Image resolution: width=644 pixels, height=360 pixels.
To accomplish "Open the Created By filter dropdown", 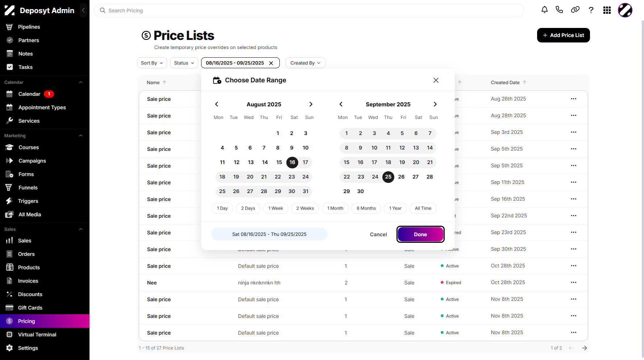I will click(x=305, y=63).
